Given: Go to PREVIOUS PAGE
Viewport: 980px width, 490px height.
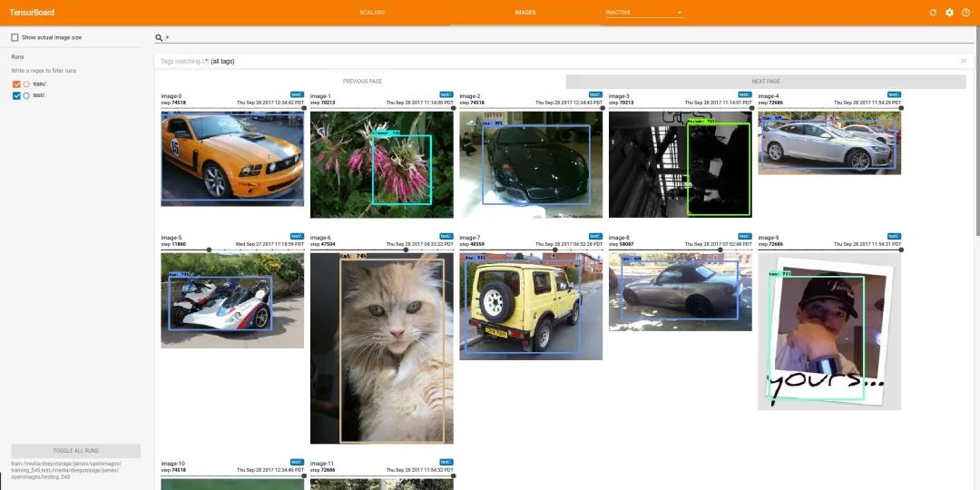Looking at the screenshot, I should point(362,82).
